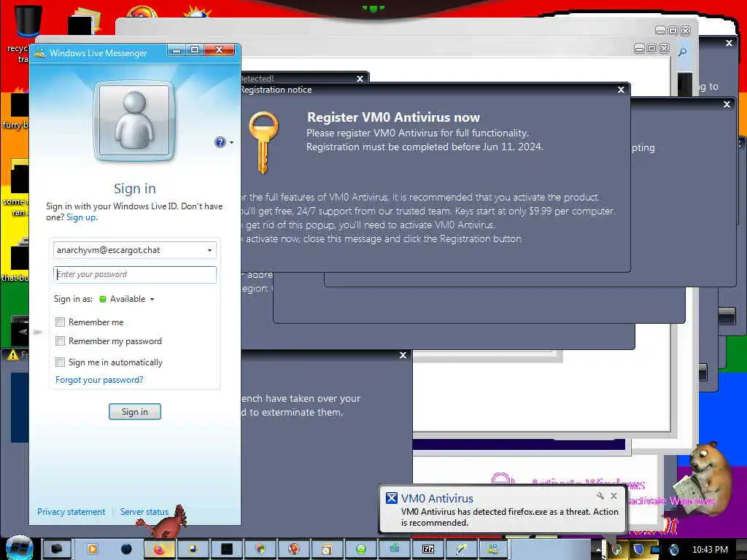The image size is (747, 560).
Task: Enable Remember my password checkbox
Action: (60, 341)
